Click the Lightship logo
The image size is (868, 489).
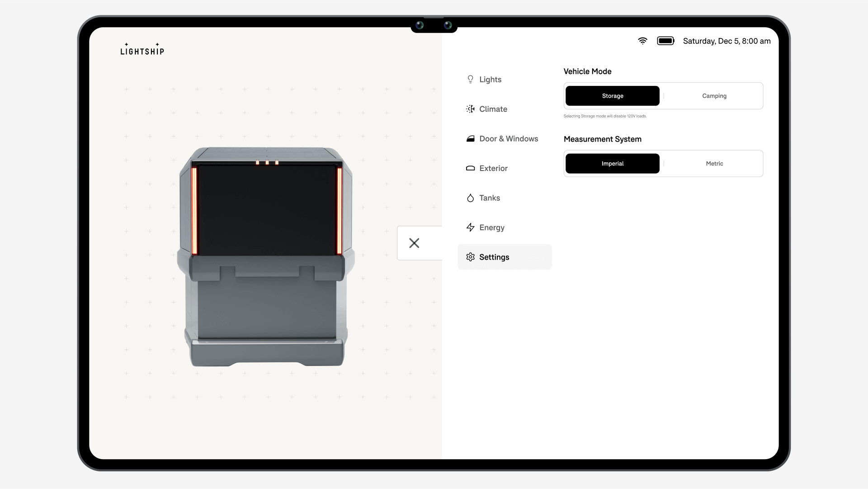pos(142,49)
